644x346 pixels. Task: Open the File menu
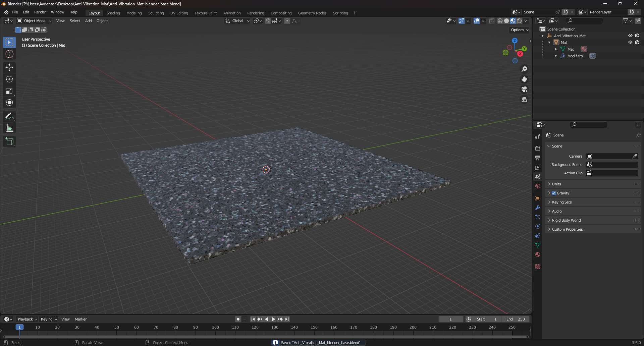coord(15,12)
